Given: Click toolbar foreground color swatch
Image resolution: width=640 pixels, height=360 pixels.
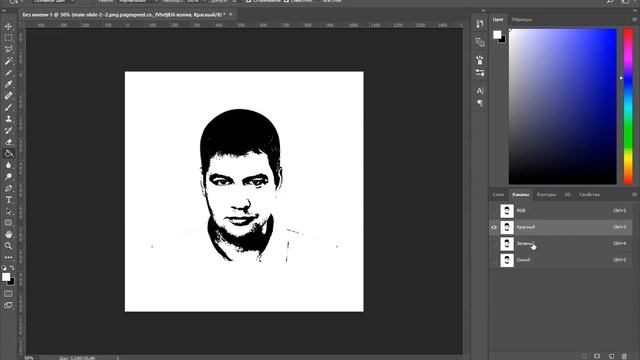Looking at the screenshot, I should click(6, 277).
